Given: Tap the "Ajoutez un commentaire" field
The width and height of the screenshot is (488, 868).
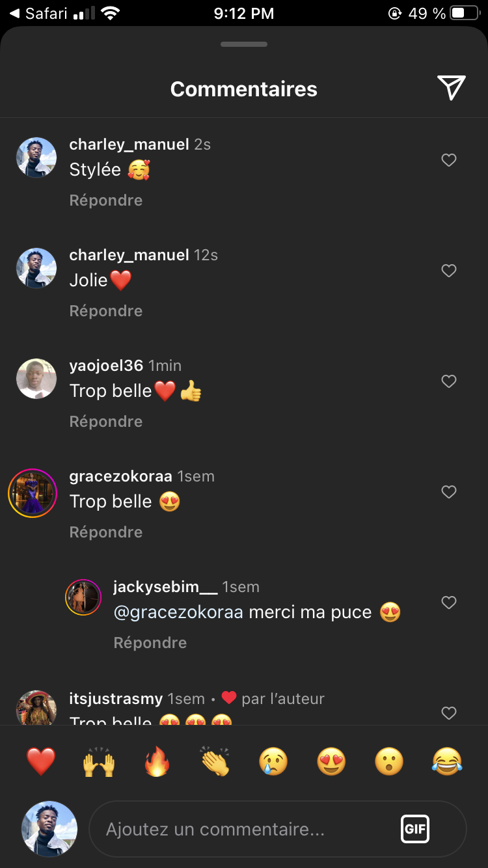Looking at the screenshot, I should (247, 830).
